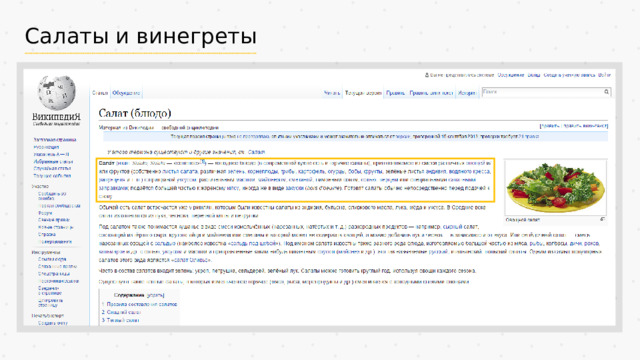Screen dimensions: 640x360
Task: Open the Форум sidebar link
Action: click(x=45, y=213)
